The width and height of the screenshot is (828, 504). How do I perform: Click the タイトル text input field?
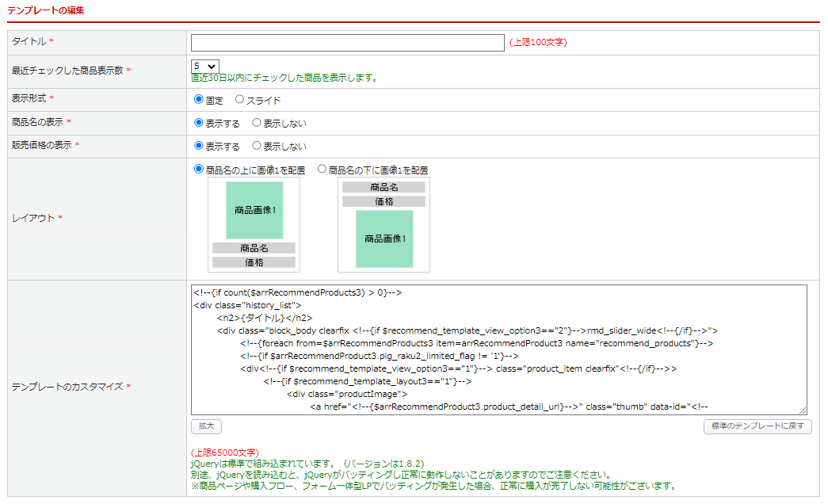pyautogui.click(x=347, y=43)
